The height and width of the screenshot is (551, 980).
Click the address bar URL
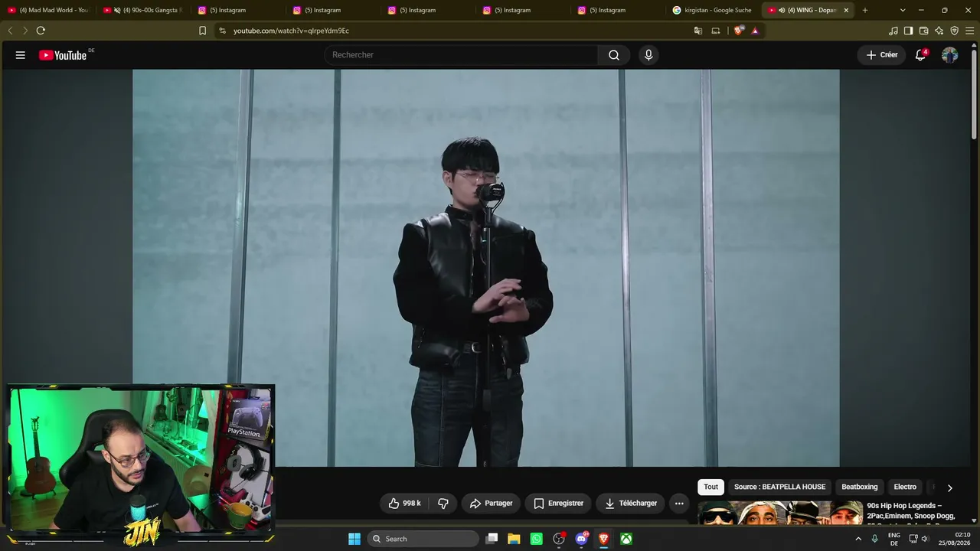(291, 31)
